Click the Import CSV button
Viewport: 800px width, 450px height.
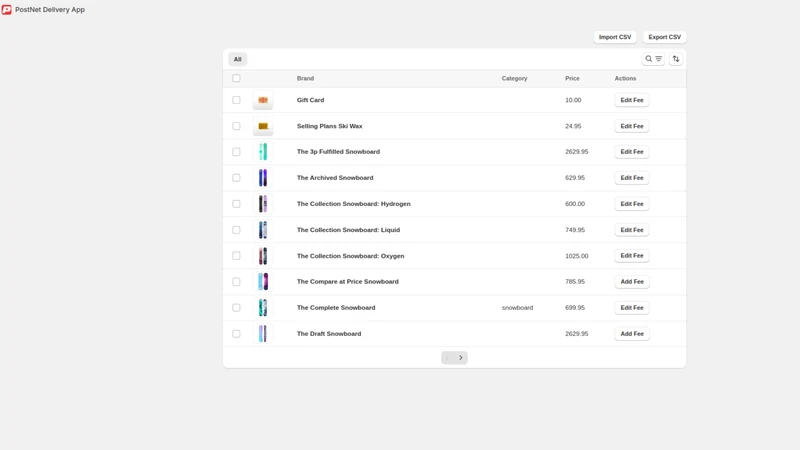coord(615,37)
